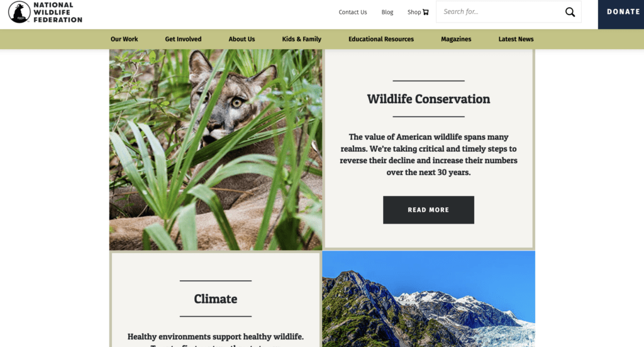Open the Latest News section
The image size is (644, 347).
click(516, 39)
